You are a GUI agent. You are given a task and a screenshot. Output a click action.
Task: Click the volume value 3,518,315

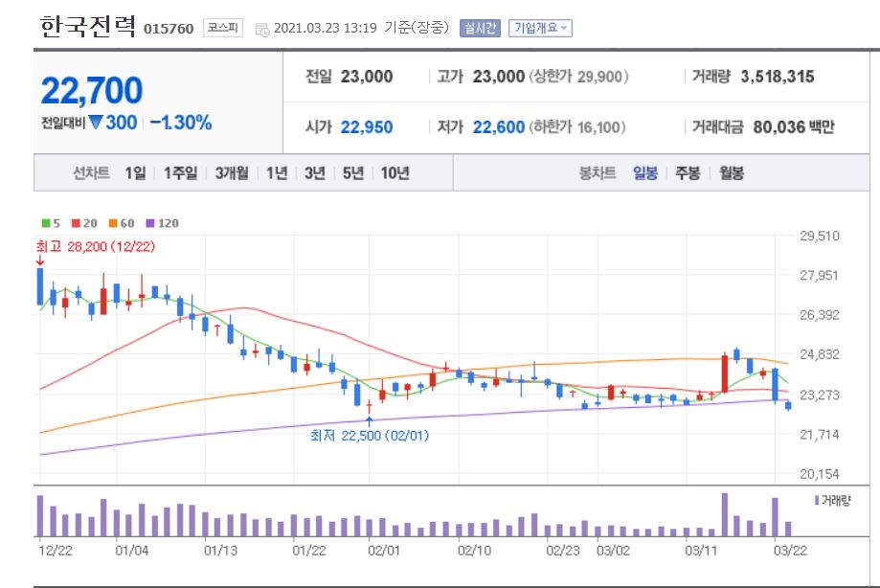point(778,77)
